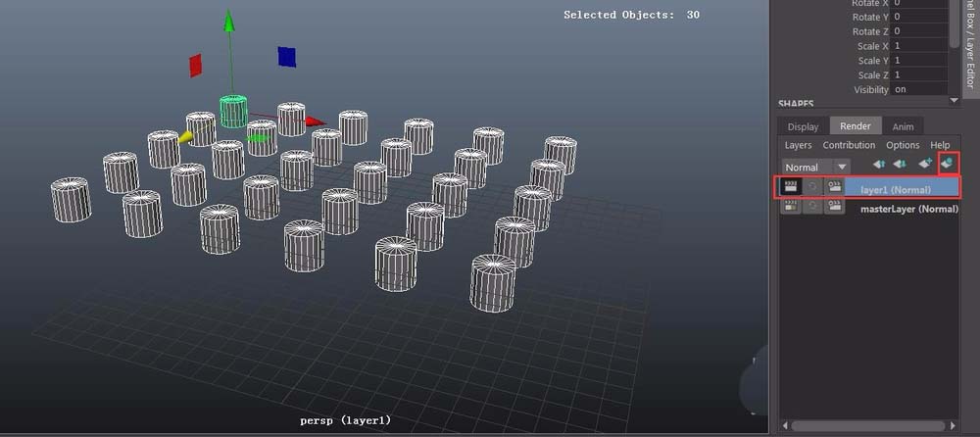Click the green plane handle on manipulator
The width and height of the screenshot is (980, 437).
[259, 137]
